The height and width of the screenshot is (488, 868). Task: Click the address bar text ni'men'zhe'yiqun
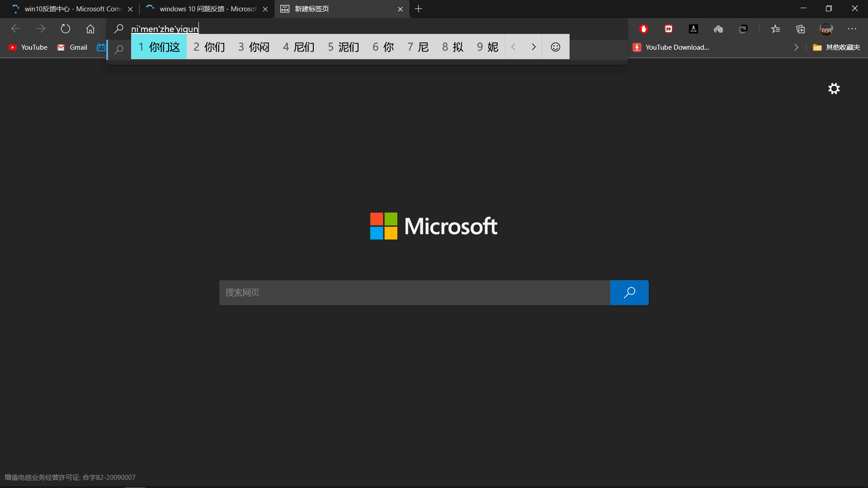click(165, 29)
